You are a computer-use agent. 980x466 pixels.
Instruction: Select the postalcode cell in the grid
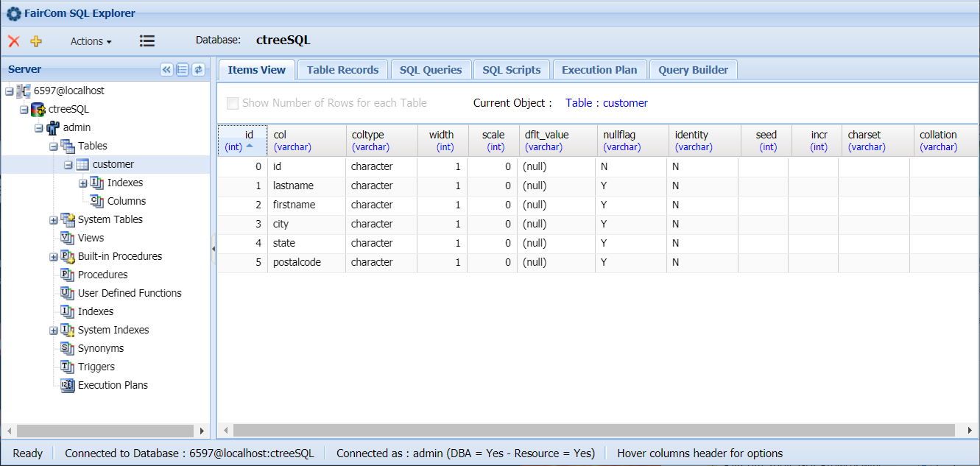click(306, 262)
